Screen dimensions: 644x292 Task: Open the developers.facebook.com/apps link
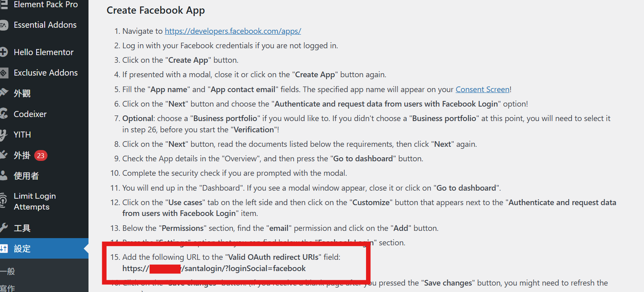(233, 31)
